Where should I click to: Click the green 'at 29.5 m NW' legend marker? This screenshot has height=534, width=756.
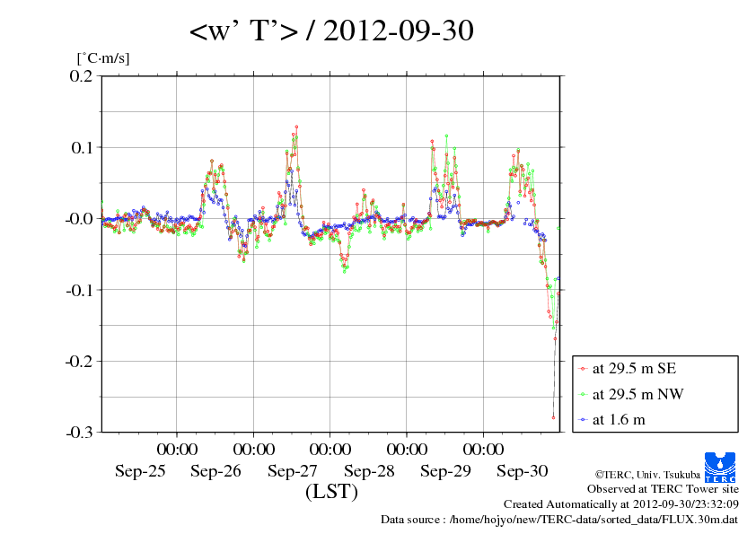(x=583, y=394)
